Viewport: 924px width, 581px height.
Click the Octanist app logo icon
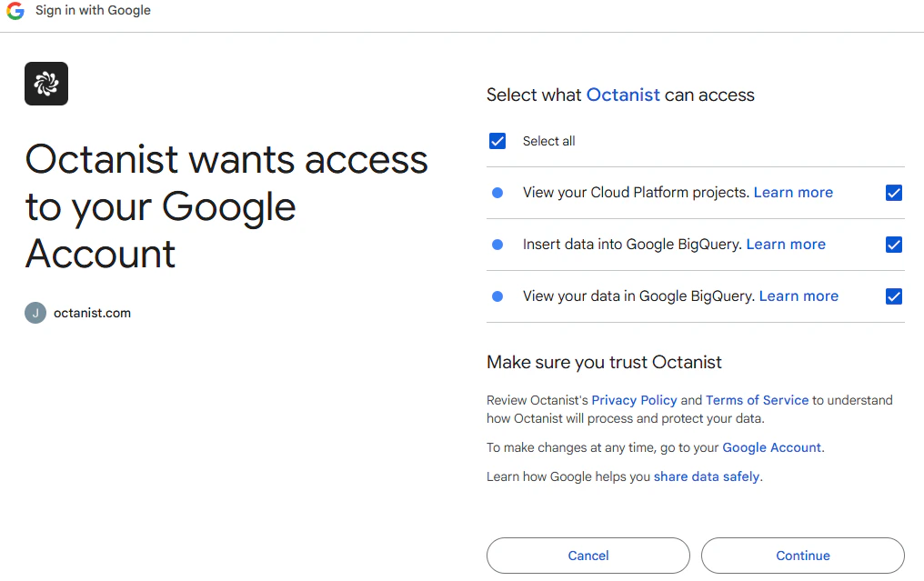pos(46,84)
